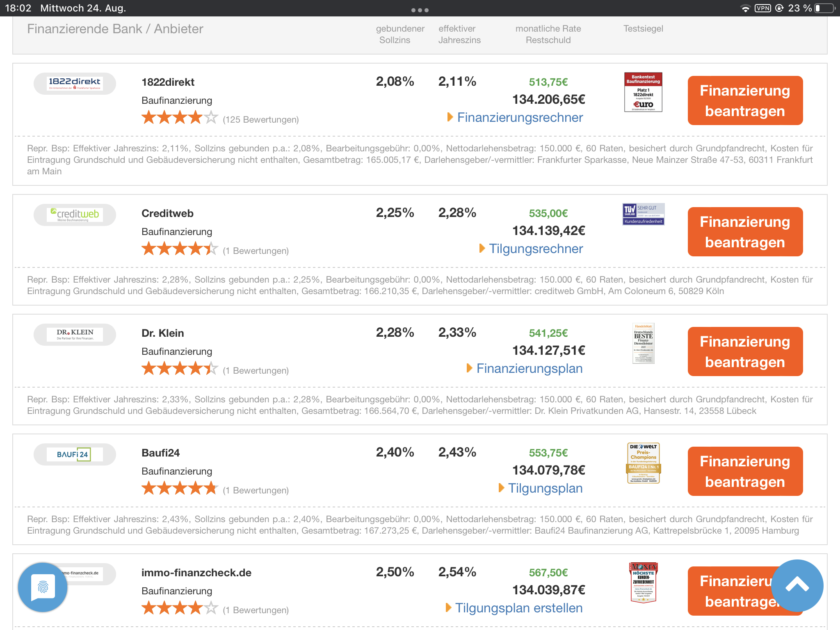The image size is (840, 630).
Task: Open the Handelsblatt Beste Finanzdienstleister seal
Action: pos(643,343)
